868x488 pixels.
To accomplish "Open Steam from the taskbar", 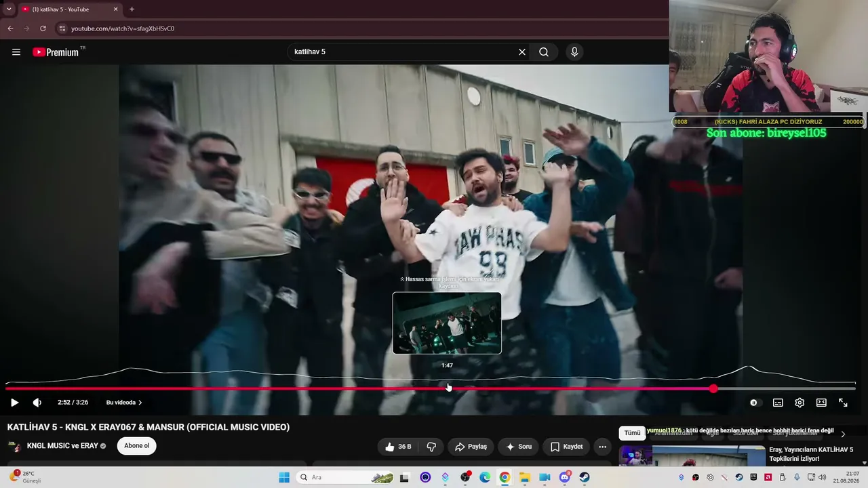I will (585, 477).
